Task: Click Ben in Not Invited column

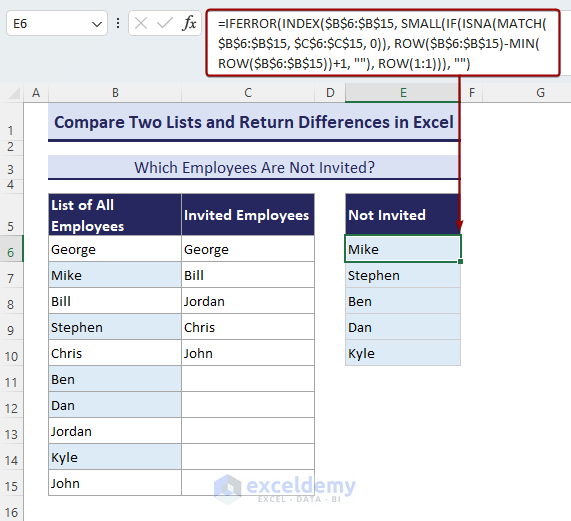Action: [x=403, y=301]
